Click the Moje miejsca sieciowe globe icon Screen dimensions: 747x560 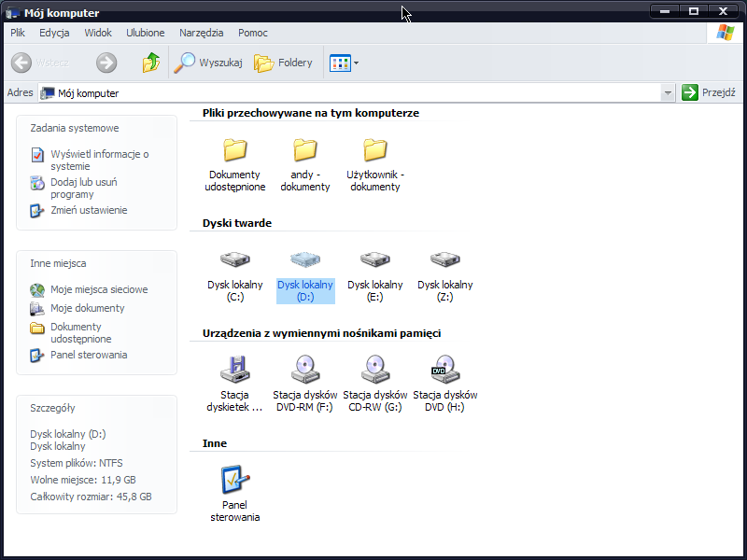tap(37, 290)
